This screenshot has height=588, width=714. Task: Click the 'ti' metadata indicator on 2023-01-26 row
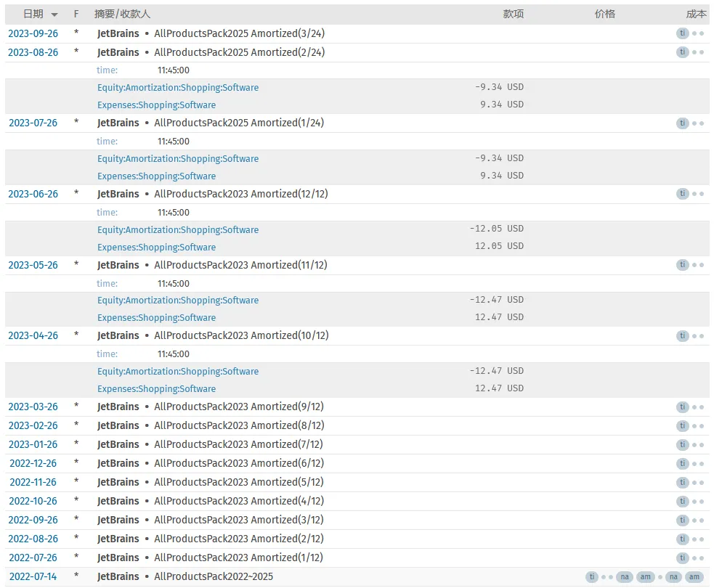click(x=682, y=445)
